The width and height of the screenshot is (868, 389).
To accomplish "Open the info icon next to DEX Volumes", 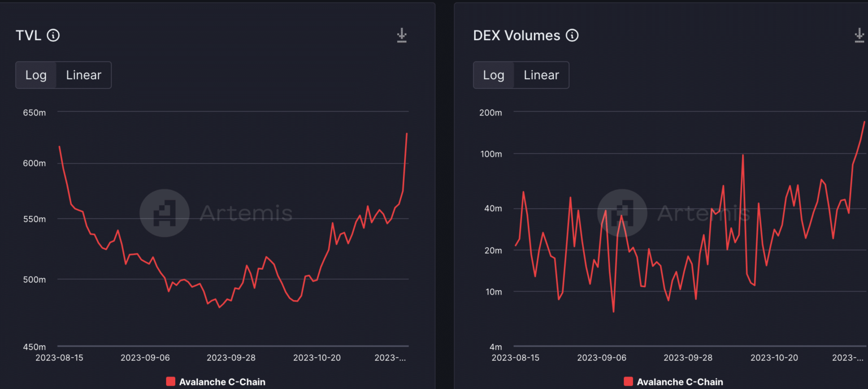I will 572,36.
